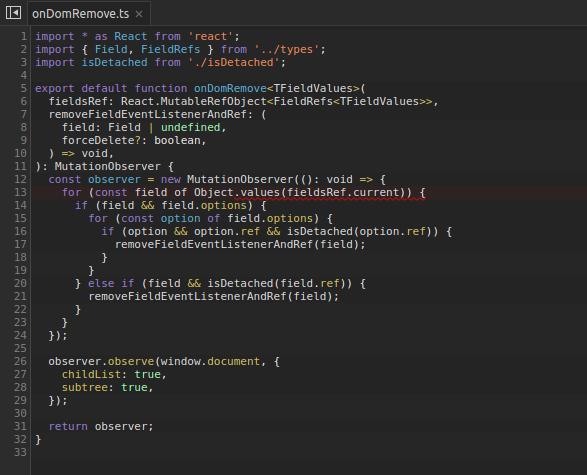Click MutationObserver return type on line 11
587x475 pixels.
107,166
